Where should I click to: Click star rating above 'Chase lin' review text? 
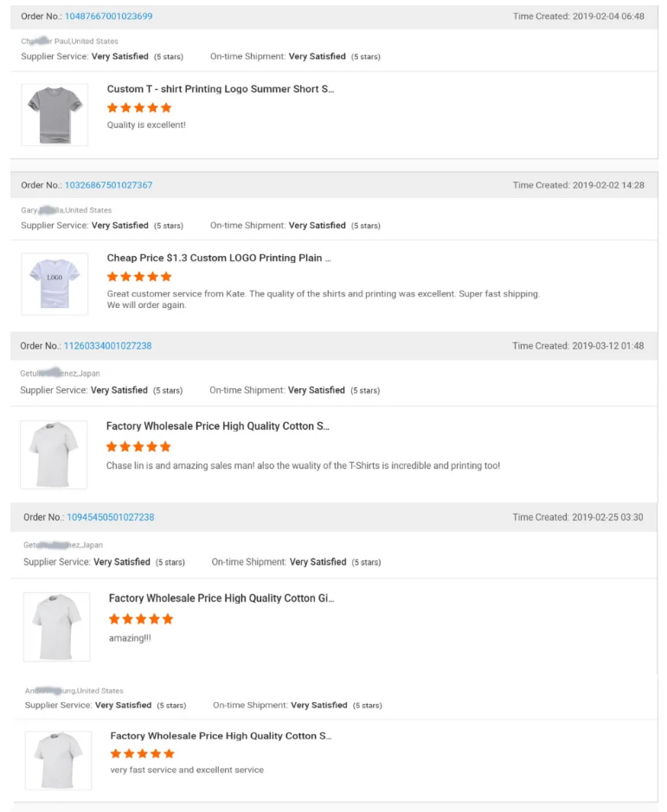coord(138,447)
